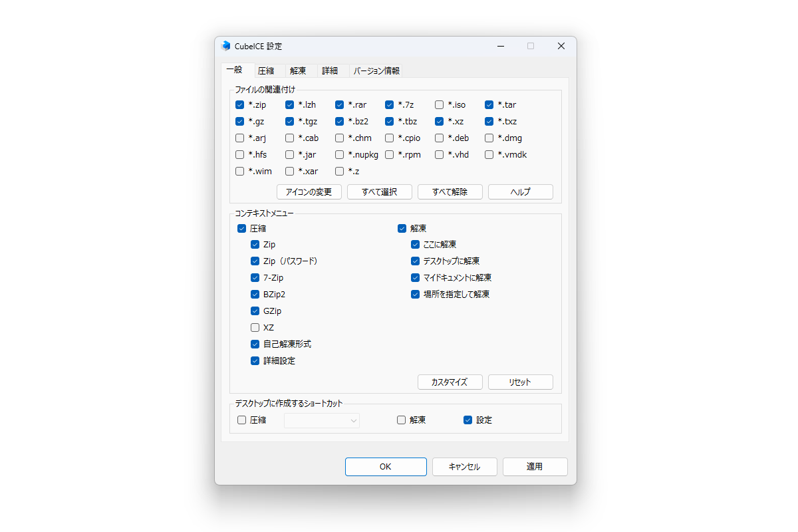Check the *.vhd checkbox
The image size is (798, 532).
pos(439,154)
